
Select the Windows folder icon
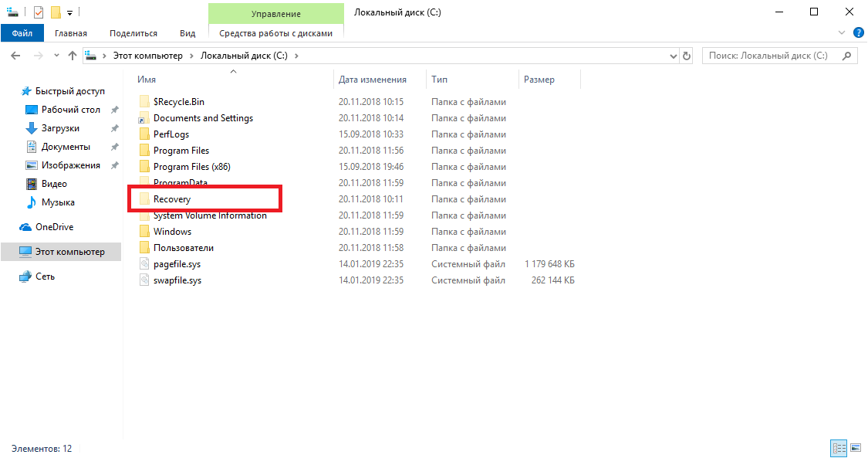coord(144,232)
